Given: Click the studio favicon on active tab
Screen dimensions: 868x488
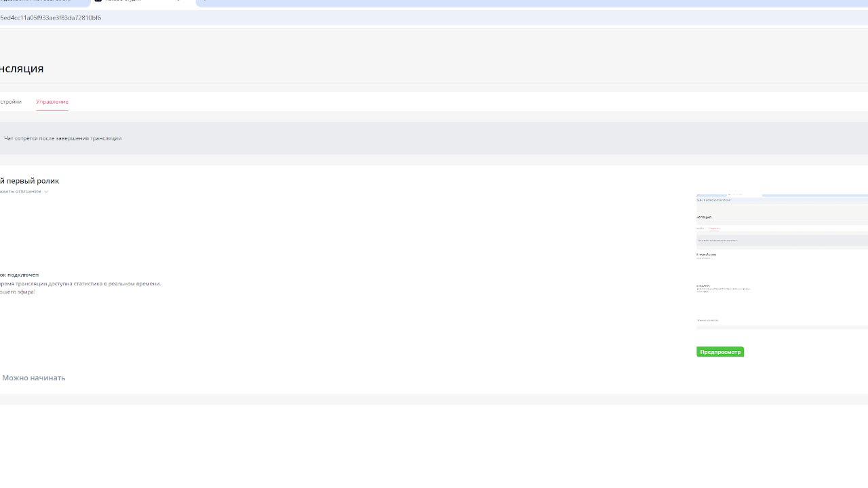Looking at the screenshot, I should click(98, 1).
